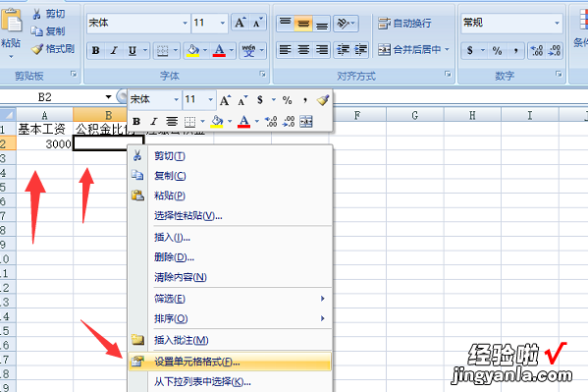Choose Clear Contents (清除内容)
The width and height of the screenshot is (588, 392).
coord(230,277)
